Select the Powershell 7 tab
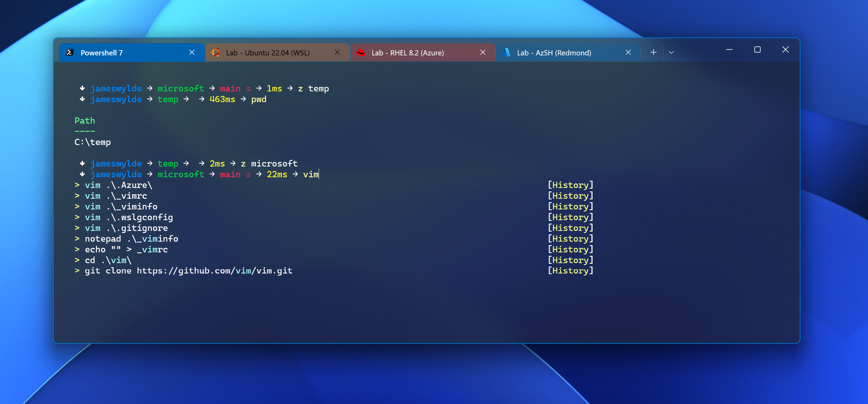868x404 pixels. pyautogui.click(x=101, y=53)
